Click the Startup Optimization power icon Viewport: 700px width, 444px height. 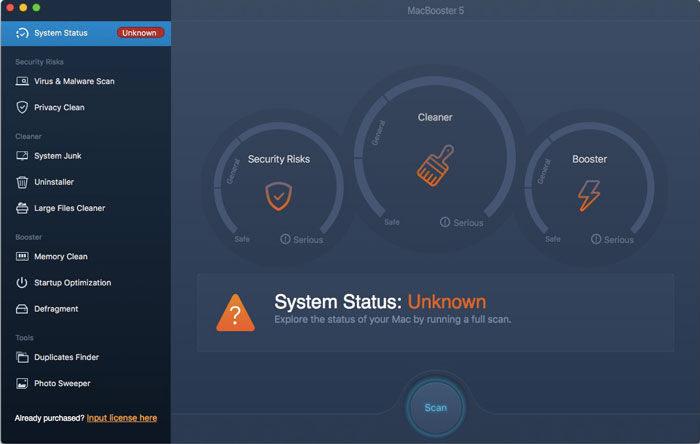pos(22,282)
